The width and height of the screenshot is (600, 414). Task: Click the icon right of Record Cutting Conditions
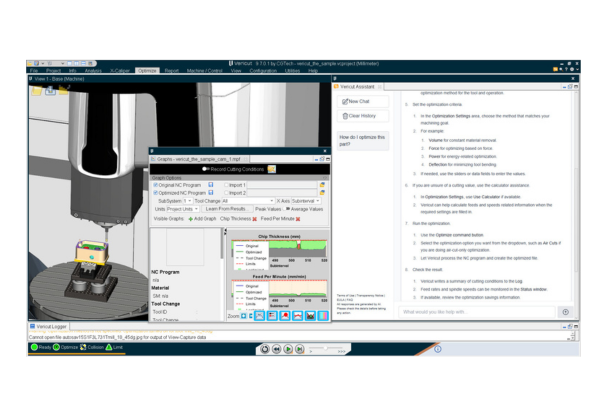pos(272,169)
